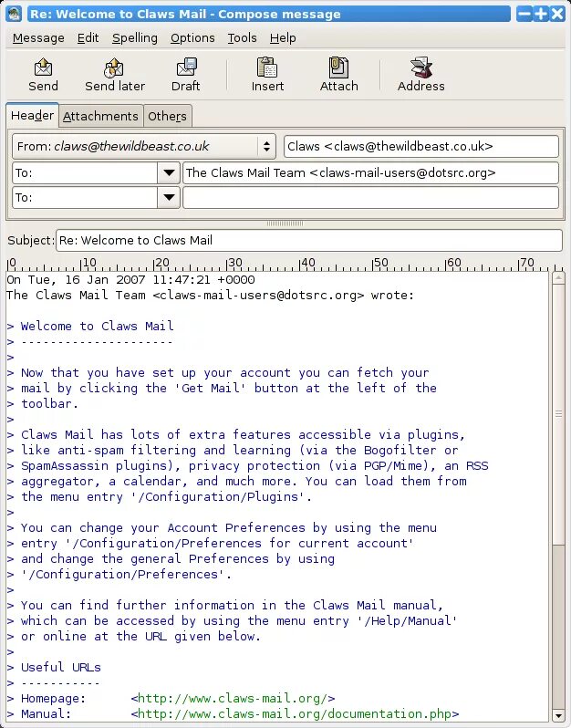Expand the second To: header dropdown arrow
Image resolution: width=571 pixels, height=728 pixels.
169,198
